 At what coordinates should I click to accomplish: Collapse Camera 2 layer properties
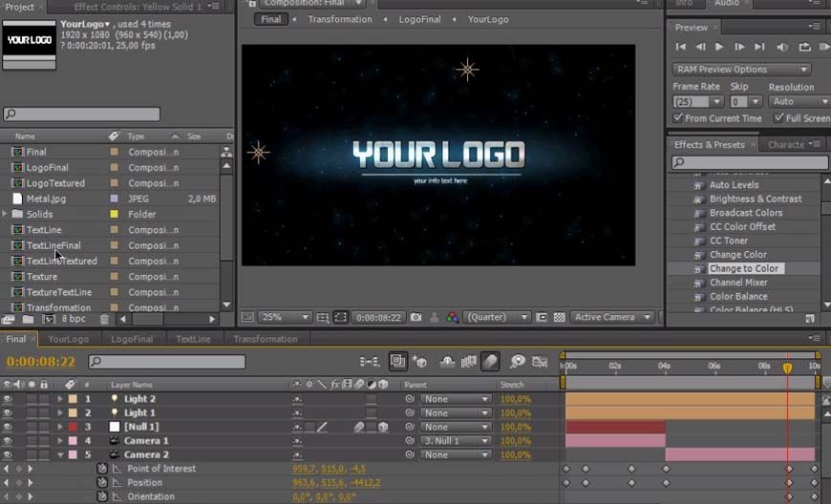point(60,454)
